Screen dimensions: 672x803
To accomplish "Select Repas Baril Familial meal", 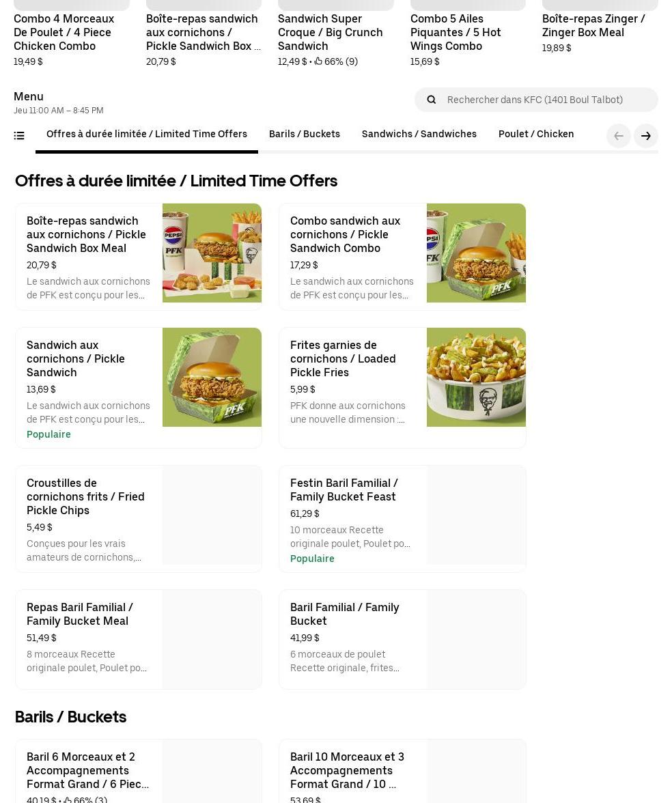I will pyautogui.click(x=138, y=639).
